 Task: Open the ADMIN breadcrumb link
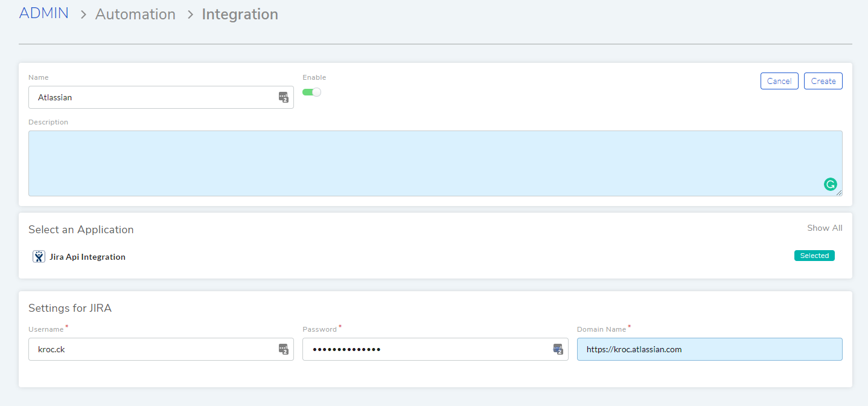click(x=43, y=13)
